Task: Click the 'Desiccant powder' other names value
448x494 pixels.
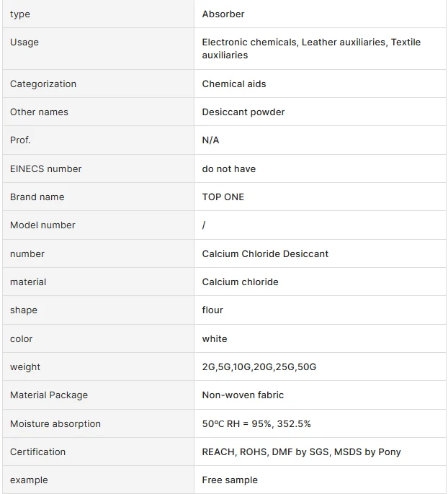Action: [243, 112]
